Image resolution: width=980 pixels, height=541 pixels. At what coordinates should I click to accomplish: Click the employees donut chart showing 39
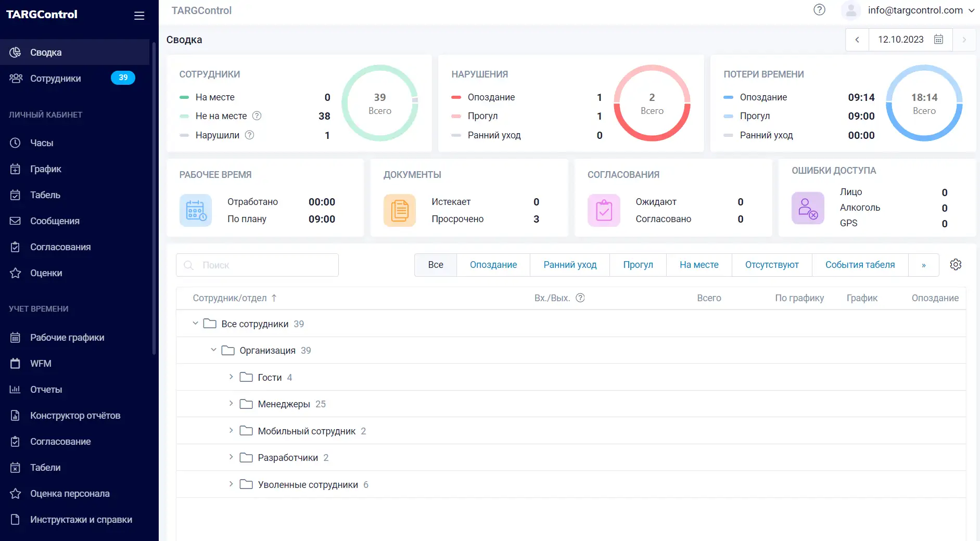pos(380,103)
